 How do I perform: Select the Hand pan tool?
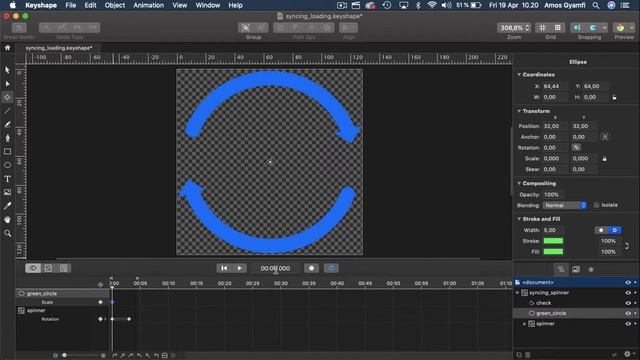[7, 220]
